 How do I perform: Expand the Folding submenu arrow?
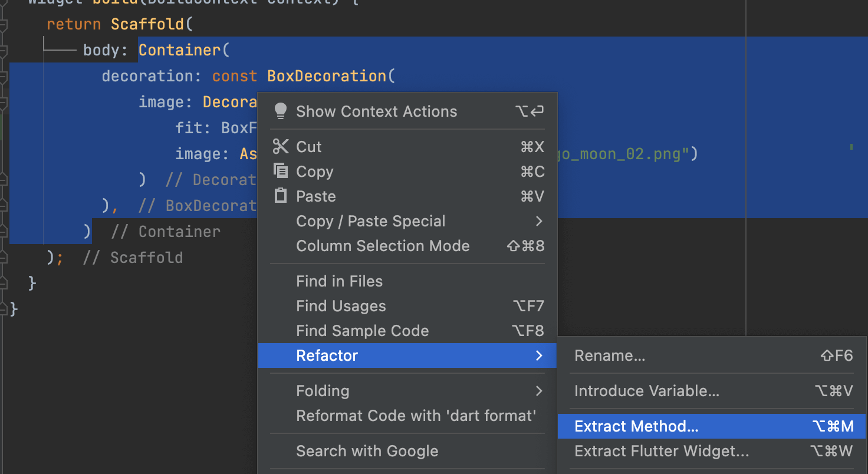(x=538, y=391)
